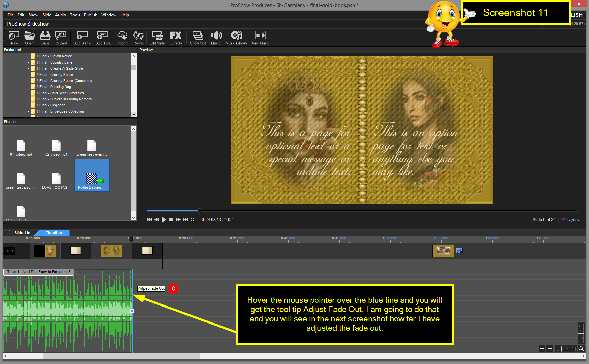Select the two-portrait gold slide thumbnail on timeline
The width and height of the screenshot is (589, 364).
112,251
